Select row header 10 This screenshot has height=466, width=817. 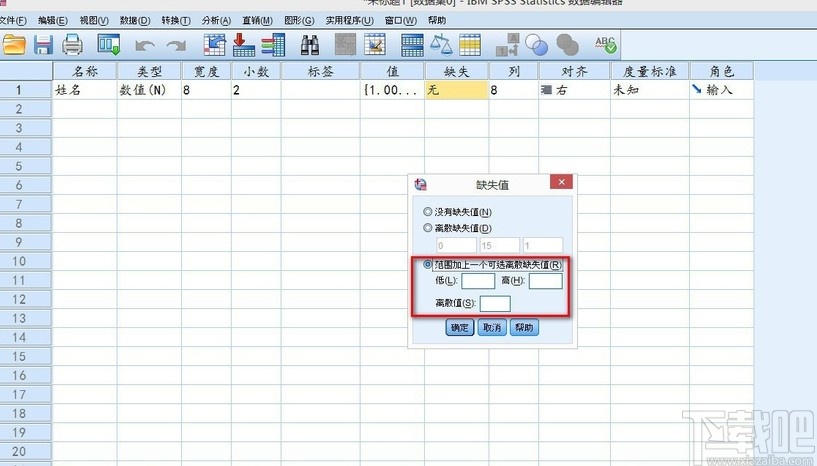[x=26, y=261]
